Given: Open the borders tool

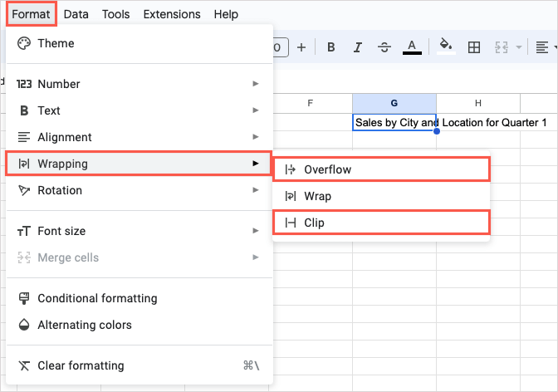Looking at the screenshot, I should click(474, 47).
